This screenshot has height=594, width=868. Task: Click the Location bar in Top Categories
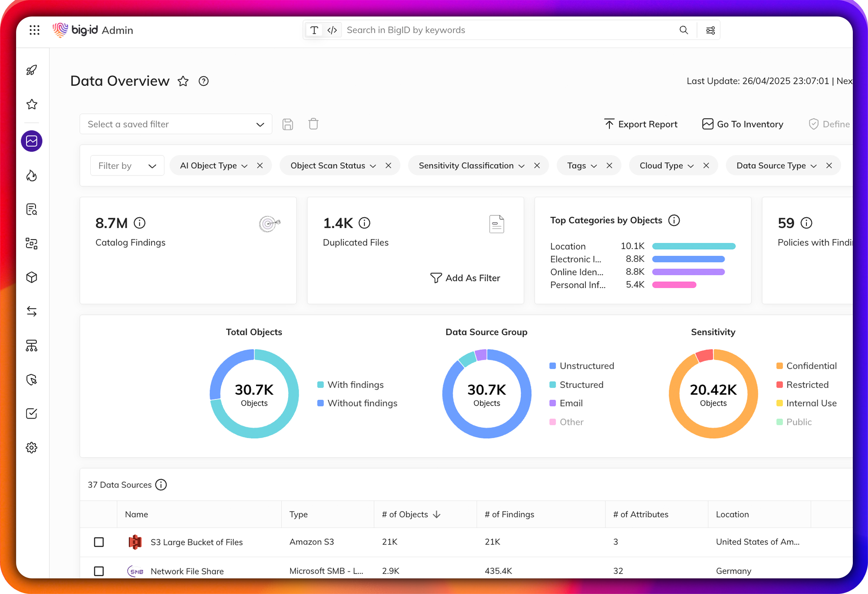pyautogui.click(x=694, y=246)
